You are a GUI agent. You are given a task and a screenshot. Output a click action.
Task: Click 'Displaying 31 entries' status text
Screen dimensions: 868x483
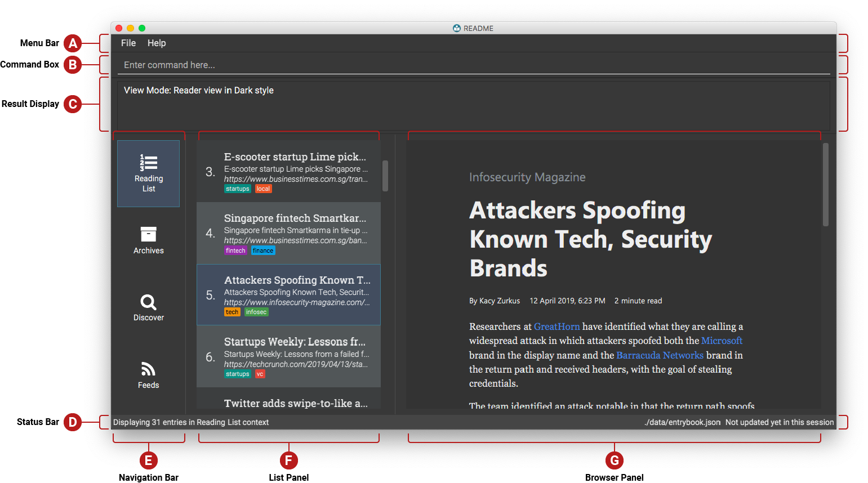pyautogui.click(x=191, y=422)
